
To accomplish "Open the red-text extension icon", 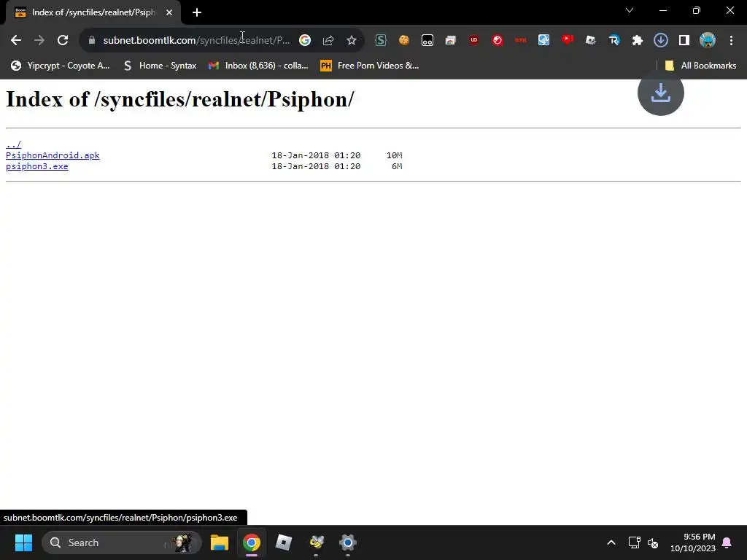I will [x=521, y=41].
